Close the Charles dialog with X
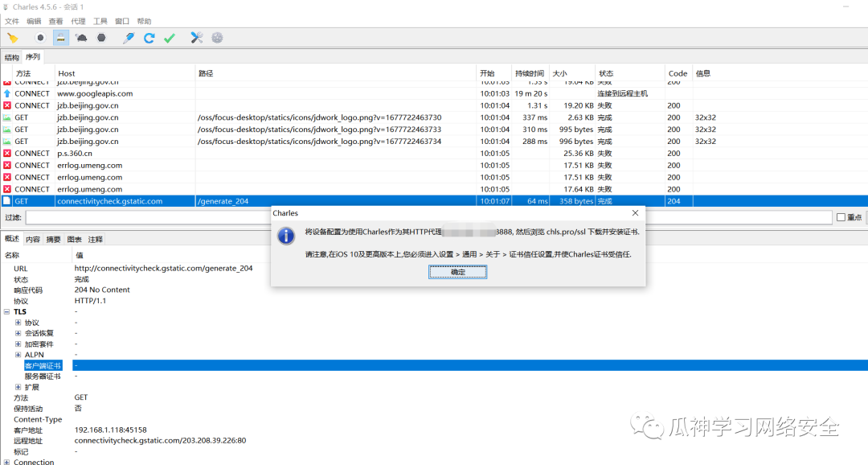The height and width of the screenshot is (465, 868). pos(635,213)
